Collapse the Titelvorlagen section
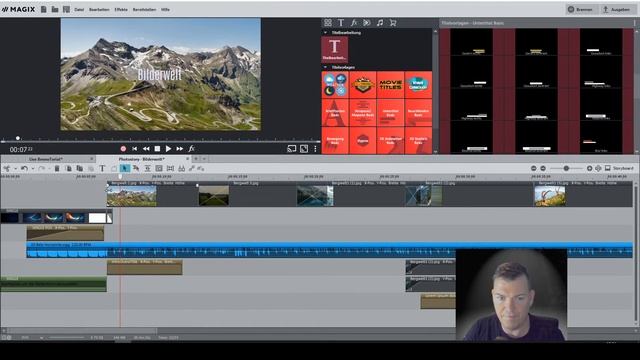 click(325, 67)
